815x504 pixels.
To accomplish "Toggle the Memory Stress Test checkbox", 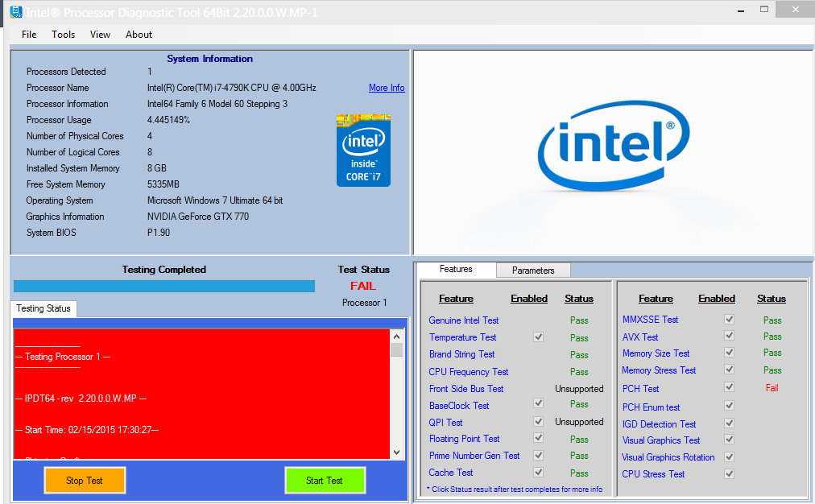I will click(x=730, y=370).
